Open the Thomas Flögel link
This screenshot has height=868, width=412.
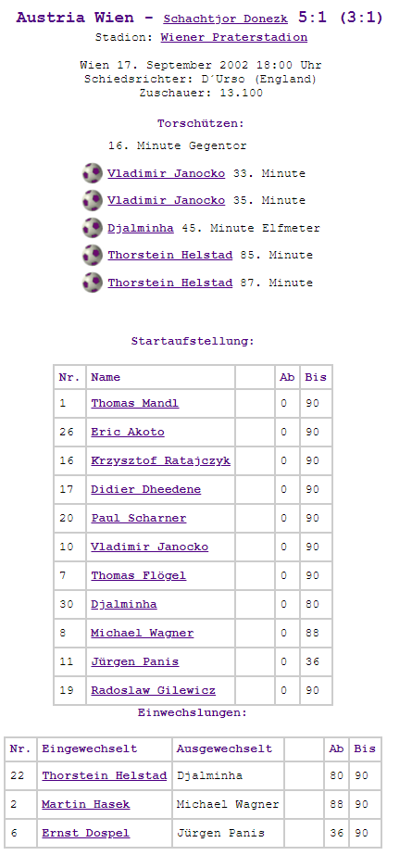pos(139,575)
